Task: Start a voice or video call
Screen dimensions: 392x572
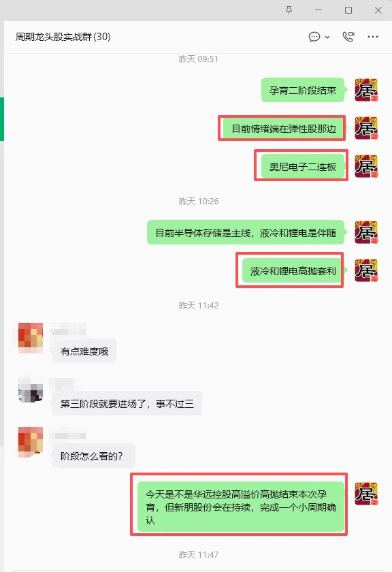Action: pos(348,37)
